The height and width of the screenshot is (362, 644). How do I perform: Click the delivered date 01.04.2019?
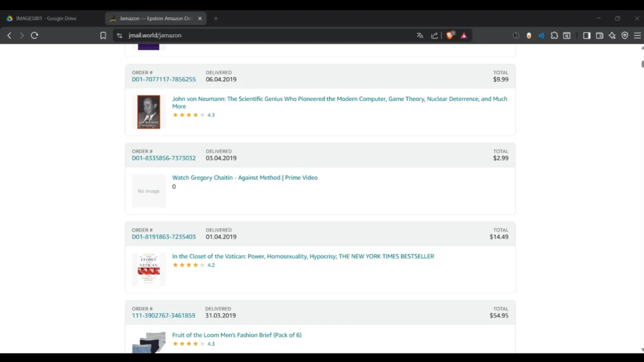coord(221,237)
